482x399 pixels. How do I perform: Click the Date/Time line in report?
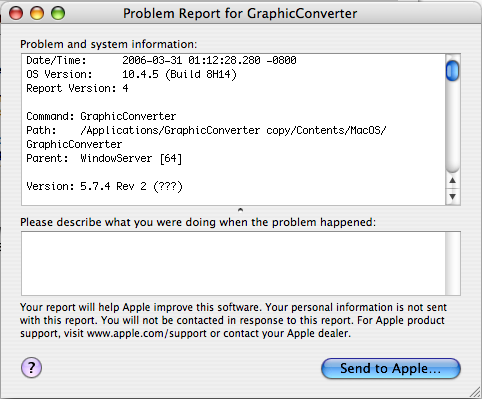tap(161, 60)
